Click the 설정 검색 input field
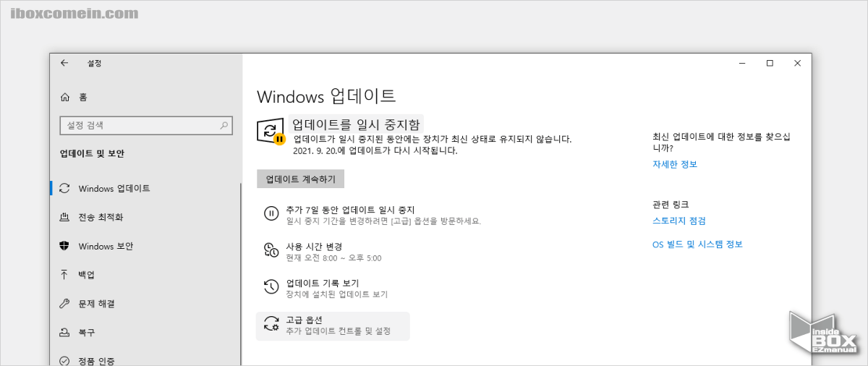This screenshot has height=366, width=868. [137, 125]
